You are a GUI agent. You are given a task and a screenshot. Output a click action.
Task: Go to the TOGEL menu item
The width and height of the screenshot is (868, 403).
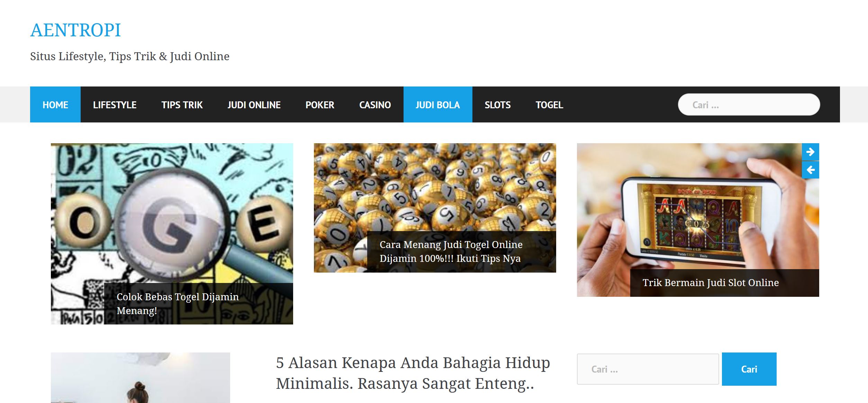pos(549,104)
